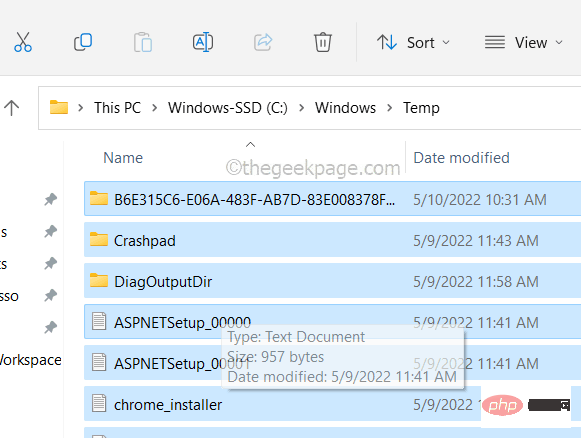
Task: Select the ASPNETSetup_00000 file
Action: pyautogui.click(x=332, y=322)
